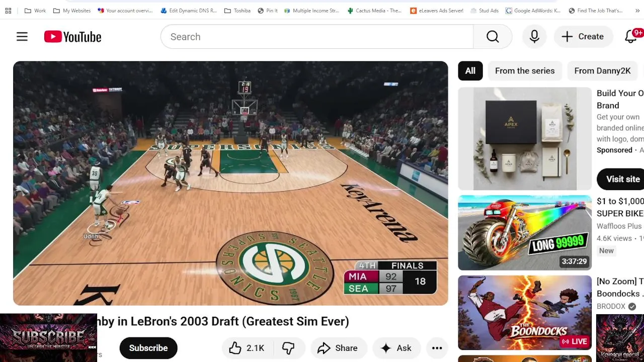Open the My Websites bookmark folder
Image resolution: width=644 pixels, height=362 pixels.
pyautogui.click(x=71, y=11)
